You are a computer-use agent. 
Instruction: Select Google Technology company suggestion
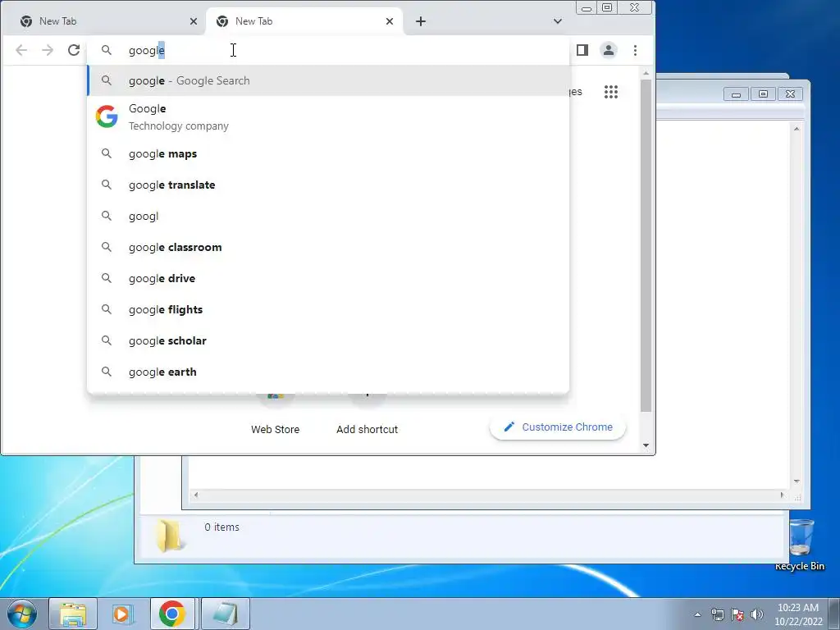[328, 117]
